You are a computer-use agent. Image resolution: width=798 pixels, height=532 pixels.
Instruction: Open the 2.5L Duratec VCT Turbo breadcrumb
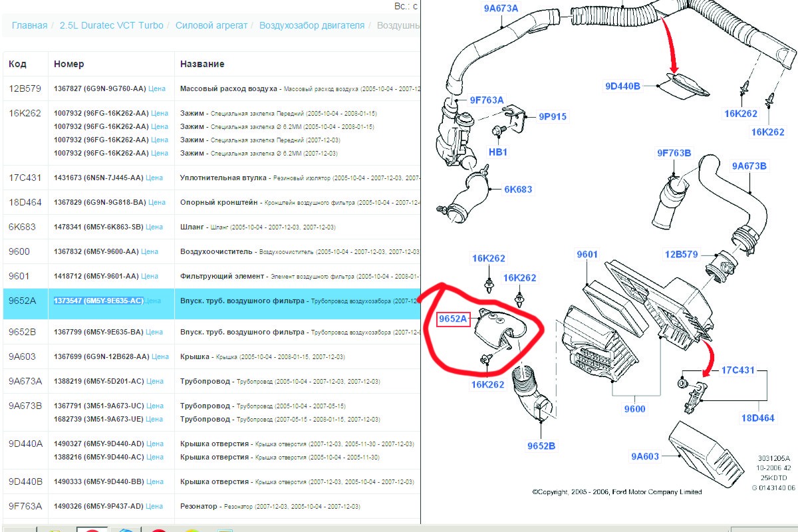[111, 25]
